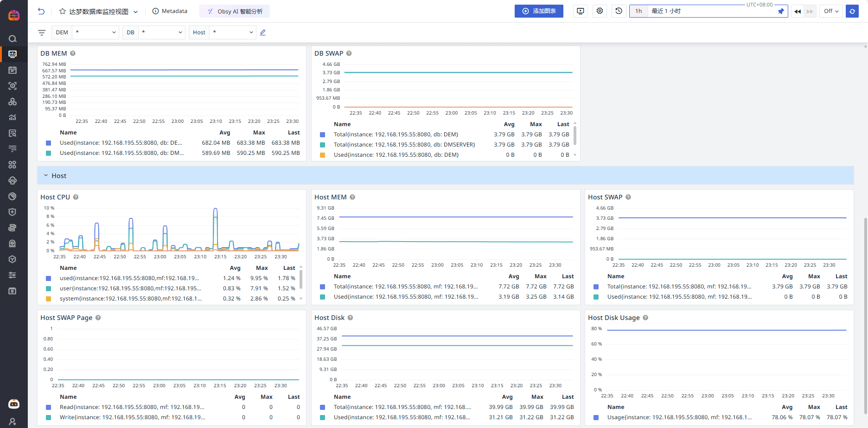Click the 添加图表 button
The width and height of the screenshot is (868, 428).
pos(539,11)
